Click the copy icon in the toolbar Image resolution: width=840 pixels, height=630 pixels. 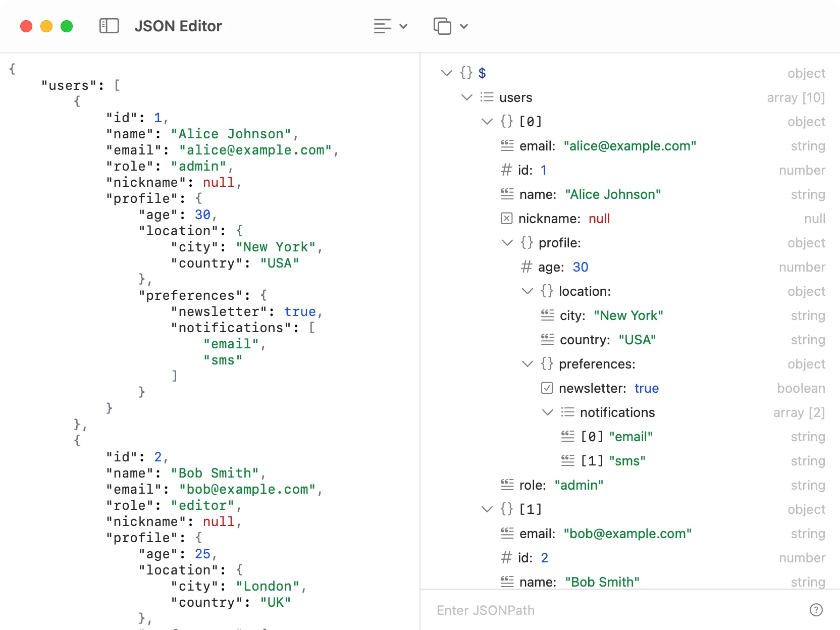(x=441, y=26)
